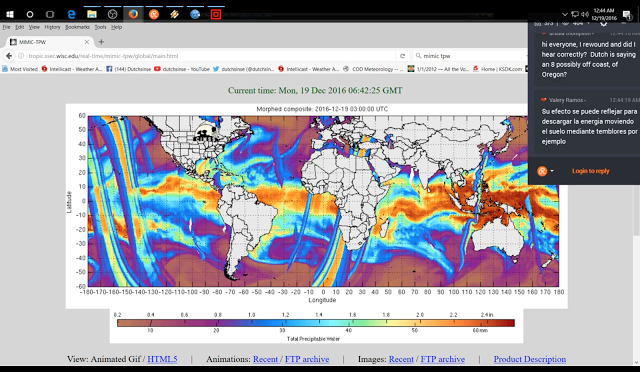Open the Product Description link
The image size is (640, 372).
pyautogui.click(x=530, y=359)
